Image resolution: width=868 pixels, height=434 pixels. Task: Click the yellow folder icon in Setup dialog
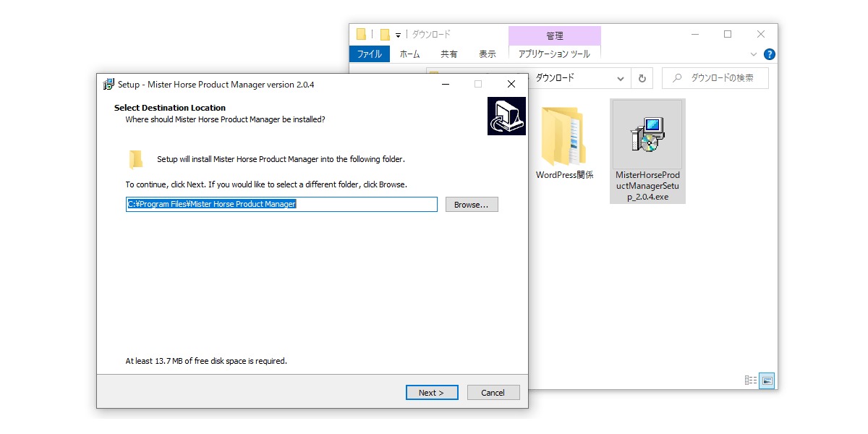[136, 159]
